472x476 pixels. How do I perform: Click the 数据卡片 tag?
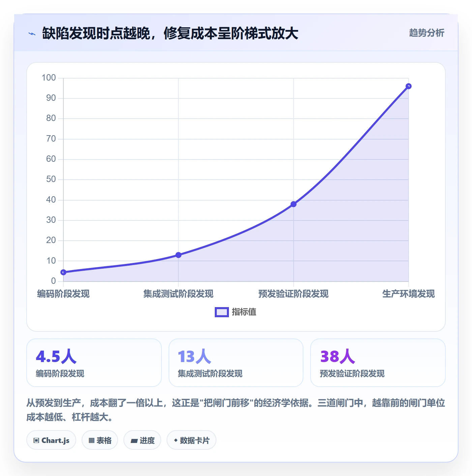(x=191, y=440)
